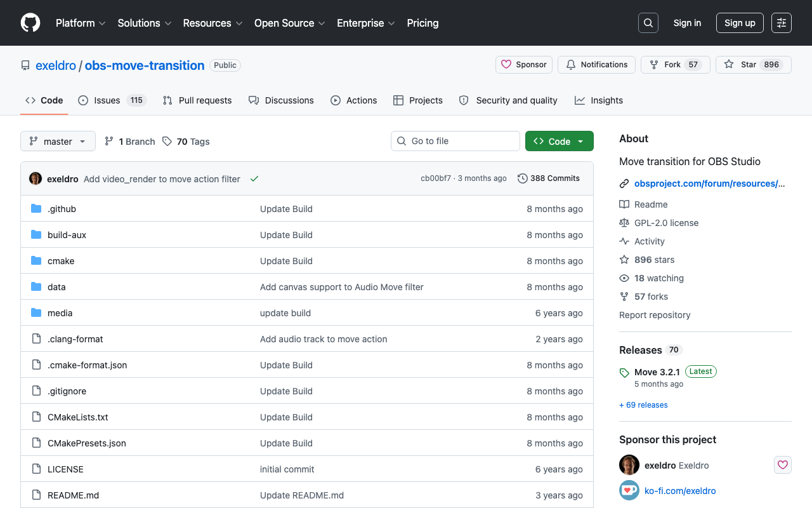Image resolution: width=812 pixels, height=508 pixels.
Task: Open the Insights tab
Action: point(598,100)
